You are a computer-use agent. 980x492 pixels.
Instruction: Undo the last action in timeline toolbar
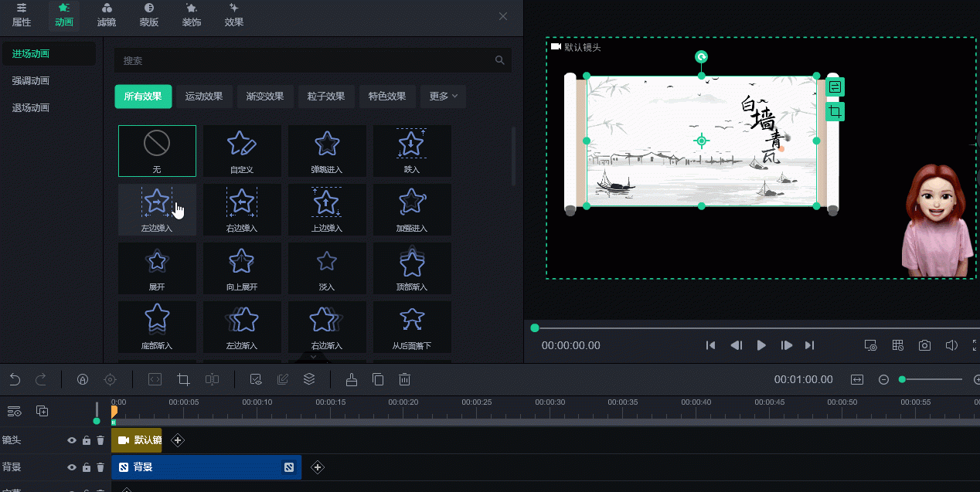15,379
